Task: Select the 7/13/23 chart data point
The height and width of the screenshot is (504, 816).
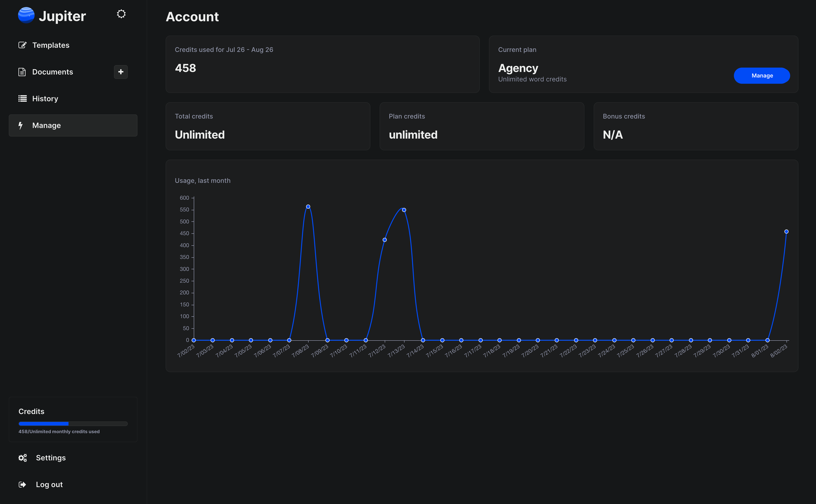Action: (404, 210)
